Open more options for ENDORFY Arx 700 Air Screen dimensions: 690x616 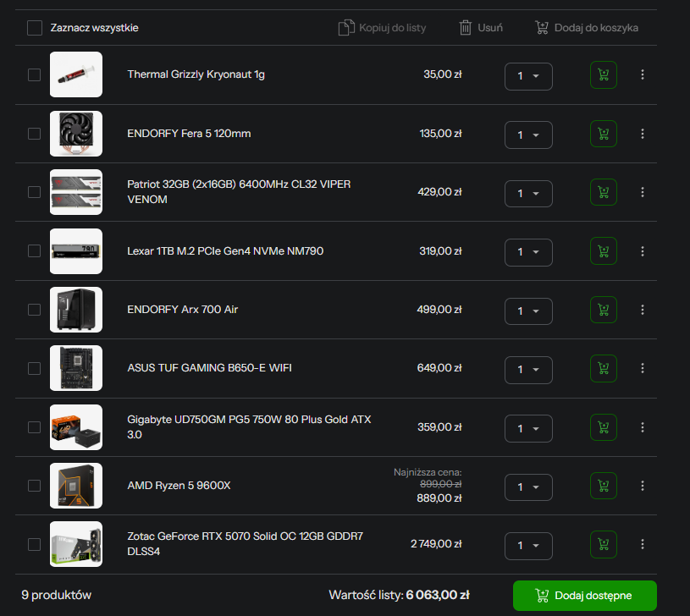(643, 310)
